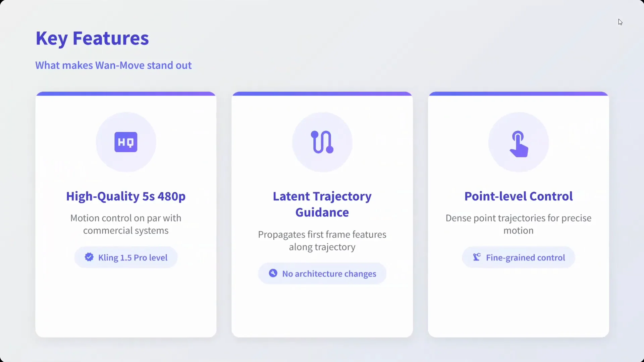Click the Motion control on par description
This screenshot has height=362, width=644.
coord(126,224)
